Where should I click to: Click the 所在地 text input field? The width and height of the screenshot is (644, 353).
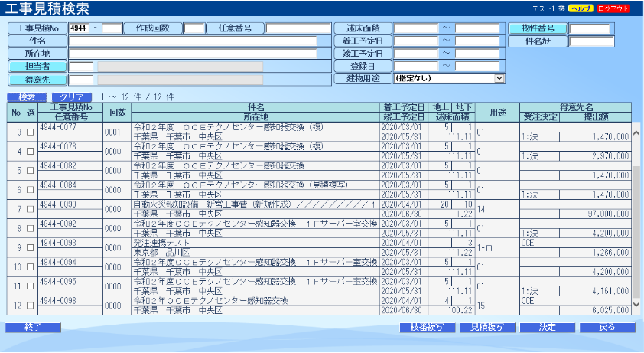[193, 54]
